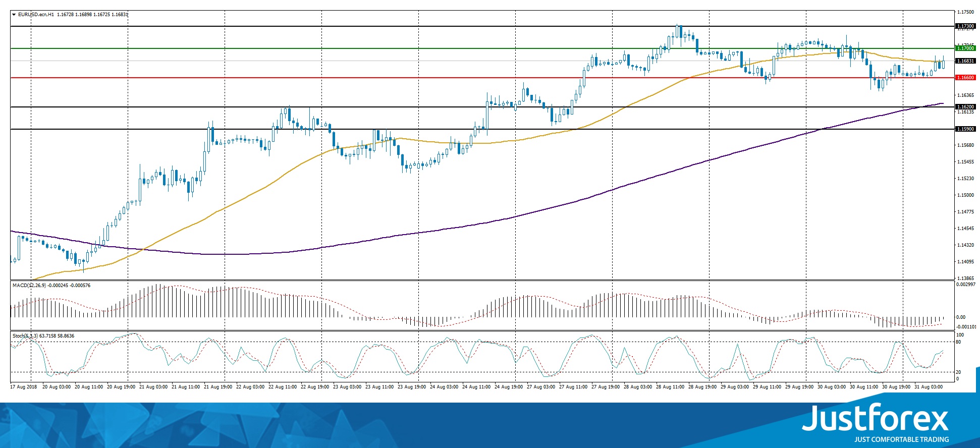Image resolution: width=980 pixels, height=448 pixels.
Task: Click the 1.15230 value on price axis
Action: 966,179
